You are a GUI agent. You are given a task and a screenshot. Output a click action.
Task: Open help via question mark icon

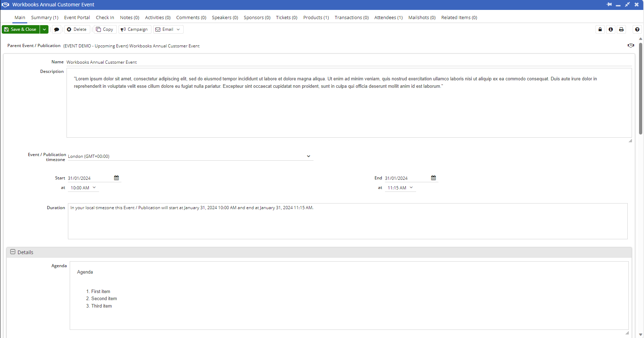637,29
